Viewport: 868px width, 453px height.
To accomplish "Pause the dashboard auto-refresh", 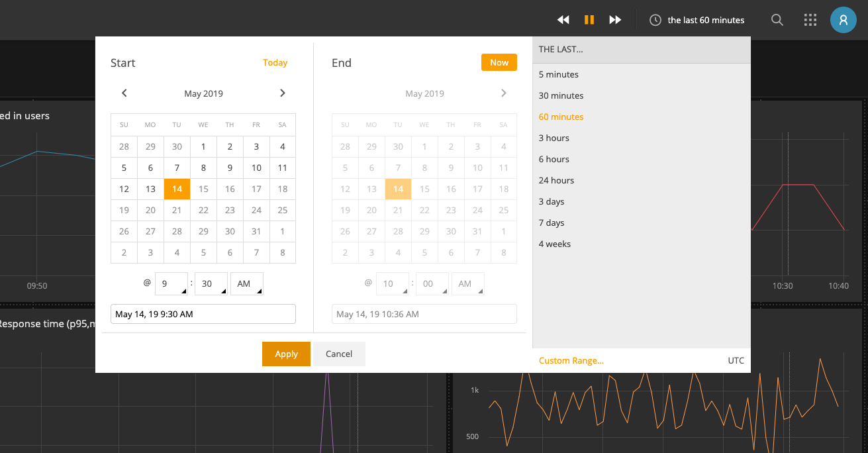I will click(589, 20).
